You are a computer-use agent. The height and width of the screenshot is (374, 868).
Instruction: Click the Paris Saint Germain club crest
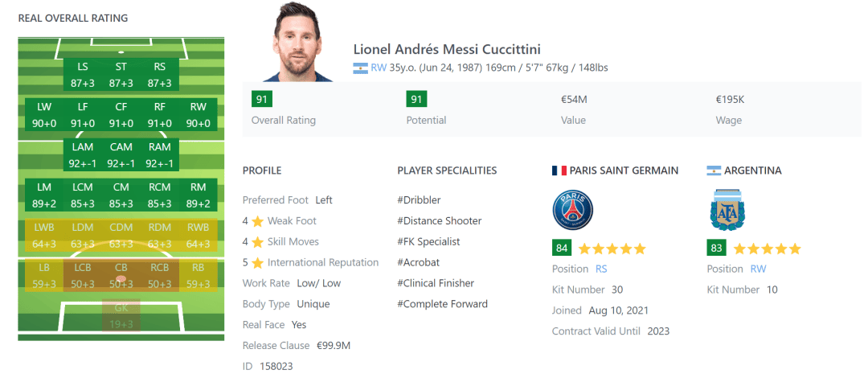(572, 211)
